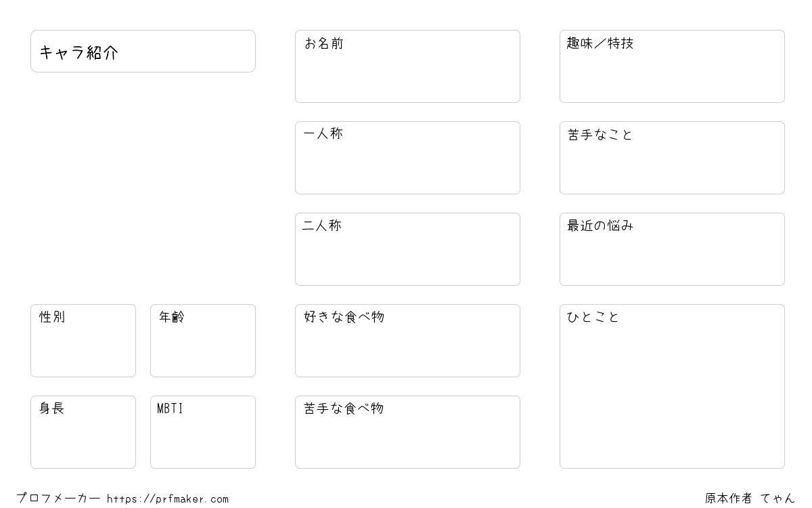
Task: Click the プロフメーカー footer text
Action: (x=58, y=499)
